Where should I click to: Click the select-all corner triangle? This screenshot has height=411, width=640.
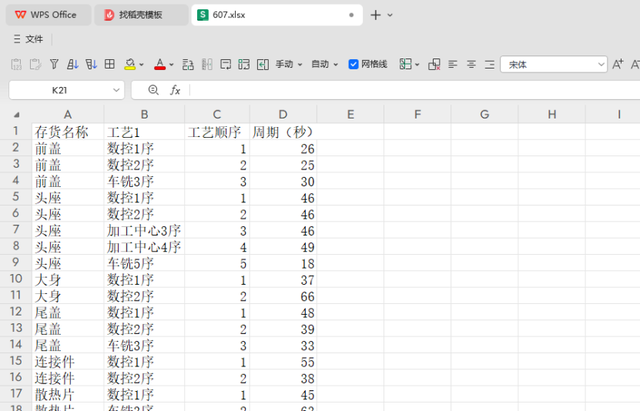point(16,115)
